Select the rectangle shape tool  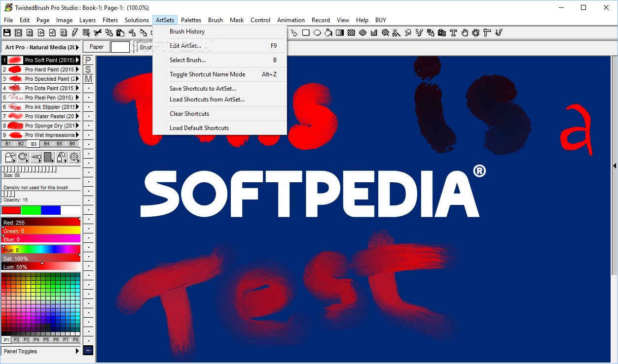tap(306, 33)
